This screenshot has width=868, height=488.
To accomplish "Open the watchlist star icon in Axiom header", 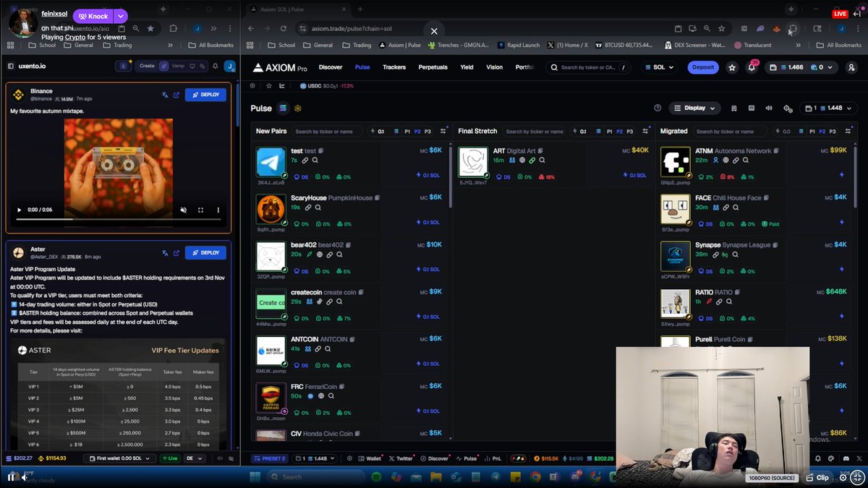I will click(732, 67).
